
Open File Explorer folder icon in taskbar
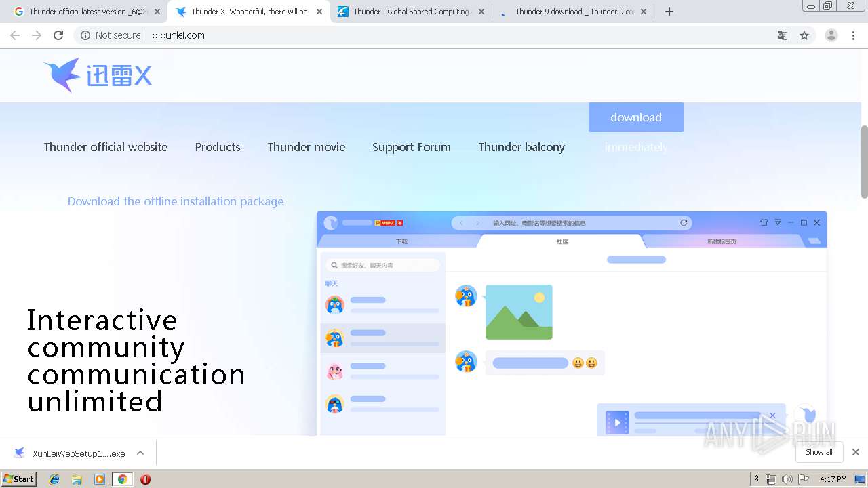pyautogui.click(x=77, y=479)
